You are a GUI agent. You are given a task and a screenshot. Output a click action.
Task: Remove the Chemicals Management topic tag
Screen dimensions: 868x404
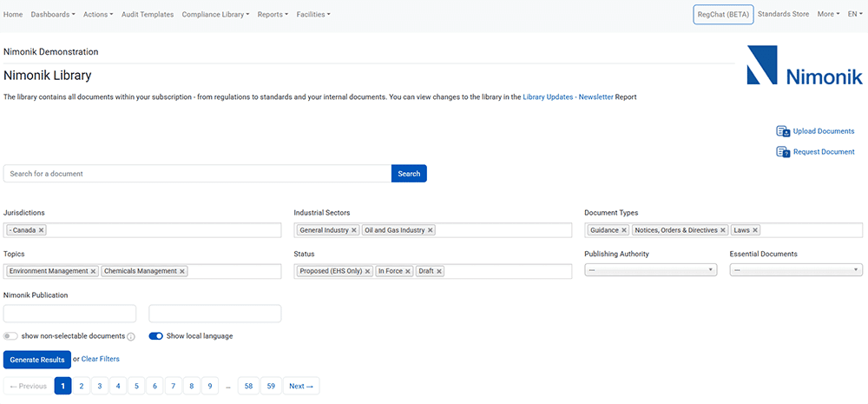coord(182,271)
